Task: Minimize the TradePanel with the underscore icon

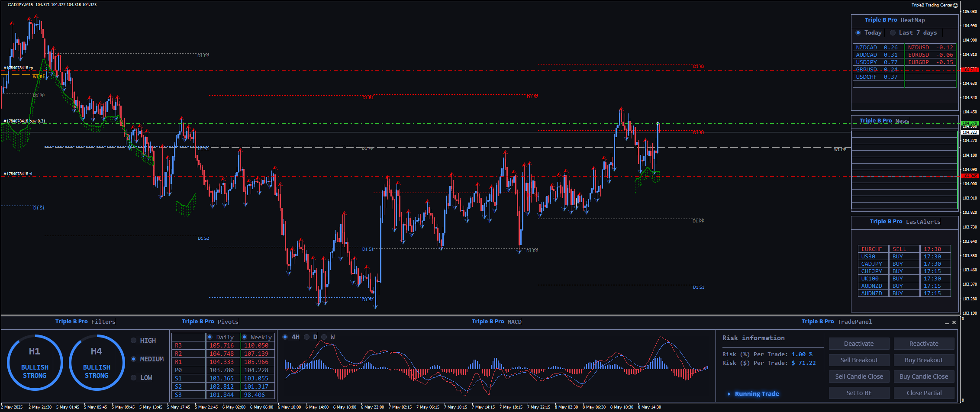Action: click(947, 322)
